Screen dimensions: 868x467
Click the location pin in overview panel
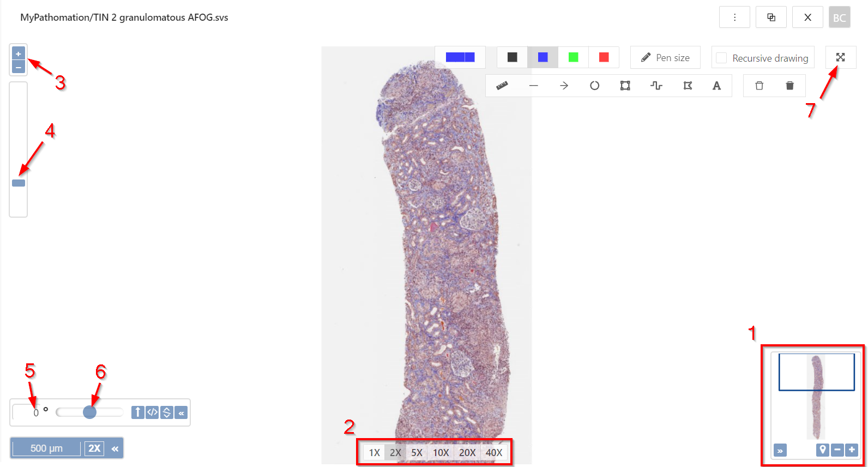[822, 450]
